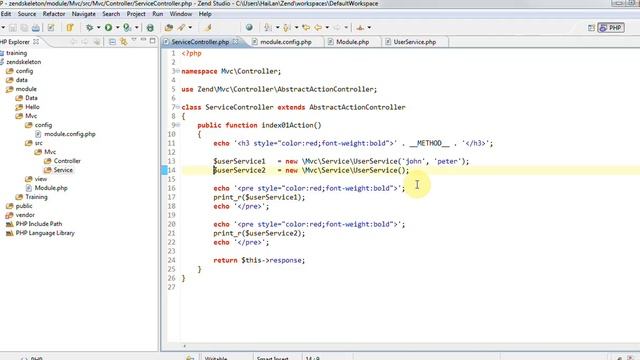
Task: Select the PHP perspective button
Action: coord(611,28)
